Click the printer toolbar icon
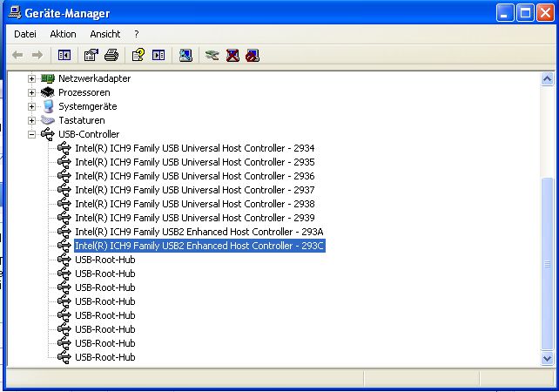This screenshot has height=392, width=559. point(111,55)
